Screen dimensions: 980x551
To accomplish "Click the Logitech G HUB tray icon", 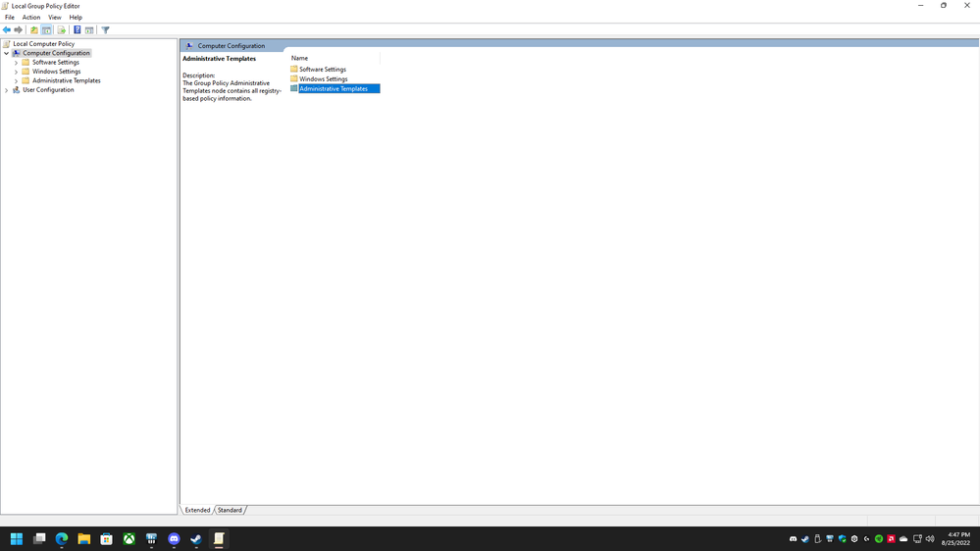I will [866, 538].
